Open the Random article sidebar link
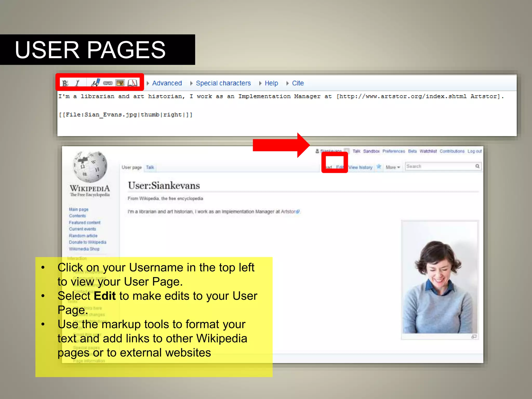Image resolution: width=532 pixels, height=399 pixels. [x=83, y=236]
